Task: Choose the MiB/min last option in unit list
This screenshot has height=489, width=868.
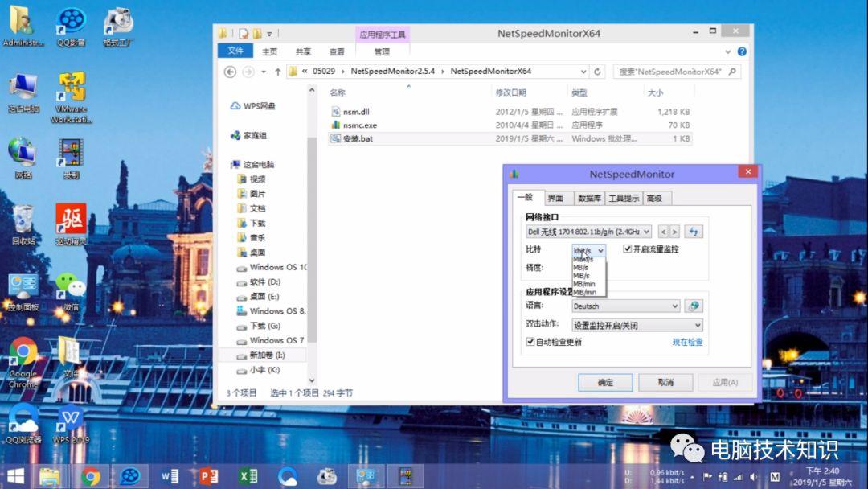Action: [x=584, y=292]
